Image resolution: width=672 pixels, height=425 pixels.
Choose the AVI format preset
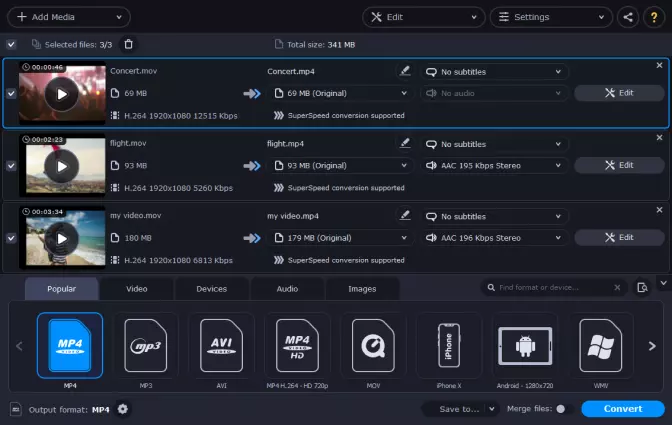(x=221, y=346)
